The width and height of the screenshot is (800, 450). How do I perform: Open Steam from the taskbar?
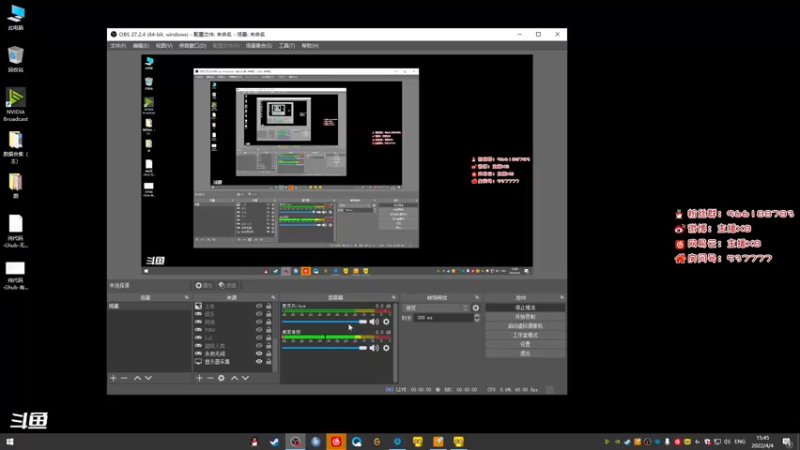[274, 442]
